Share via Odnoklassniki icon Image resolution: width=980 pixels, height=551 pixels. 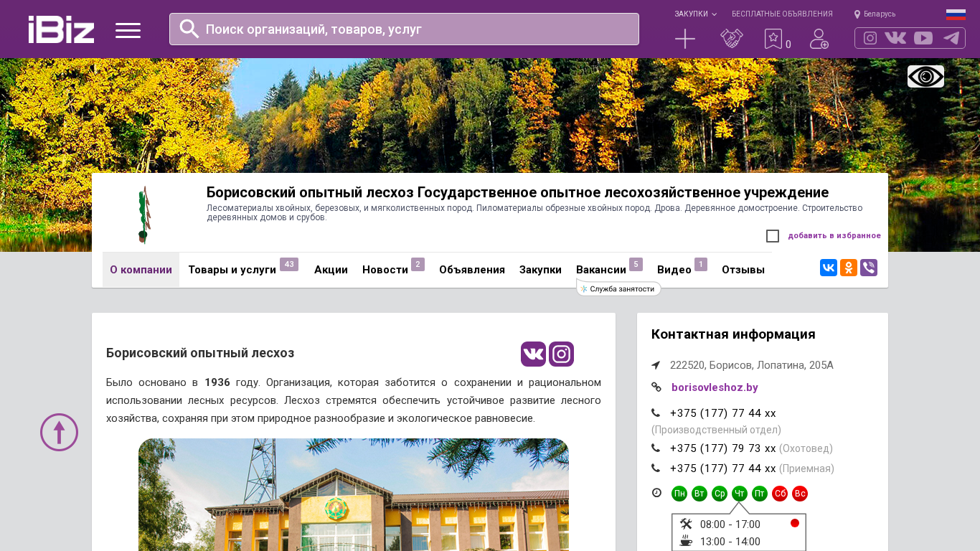click(849, 268)
